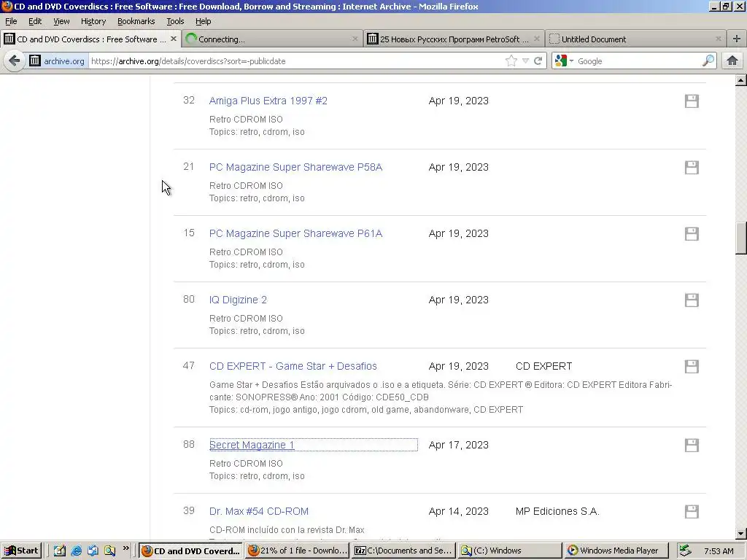The image size is (747, 560).
Task: Click the floppy disk icon for Secret Magazine 1
Action: point(692,446)
